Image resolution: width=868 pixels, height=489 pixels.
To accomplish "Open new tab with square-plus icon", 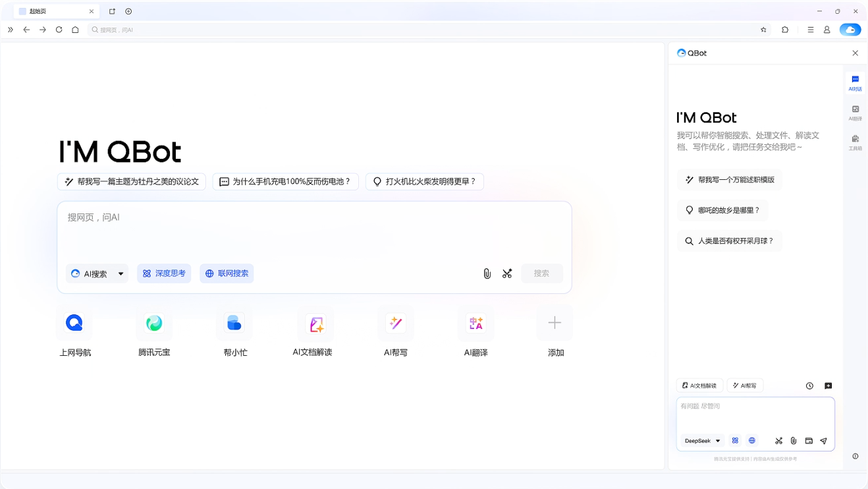I will pyautogui.click(x=112, y=11).
